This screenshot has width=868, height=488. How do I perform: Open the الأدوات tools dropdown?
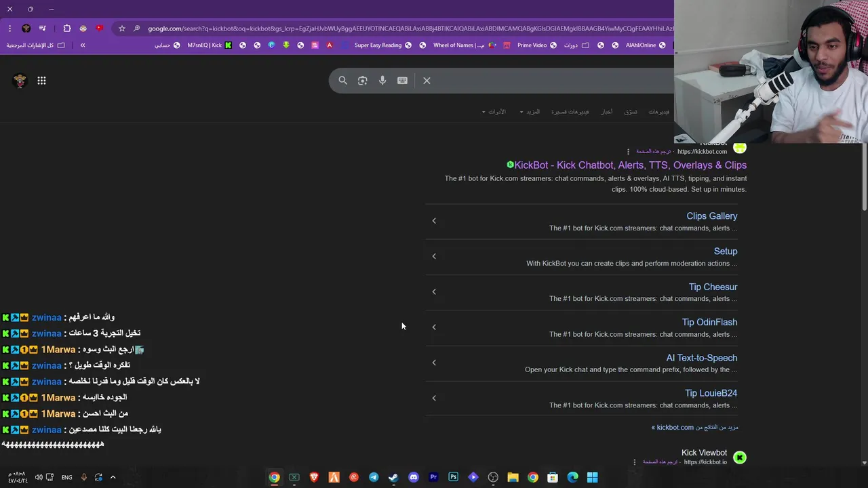[x=494, y=112]
